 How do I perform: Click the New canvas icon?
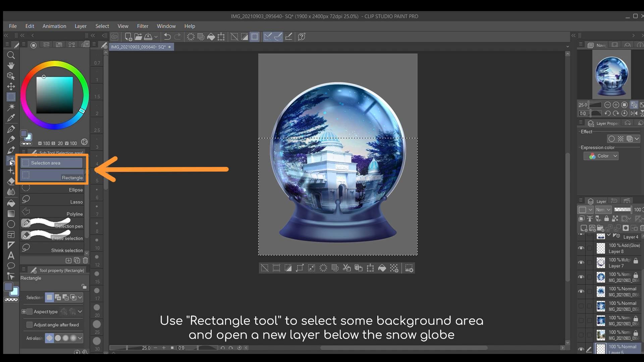128,37
